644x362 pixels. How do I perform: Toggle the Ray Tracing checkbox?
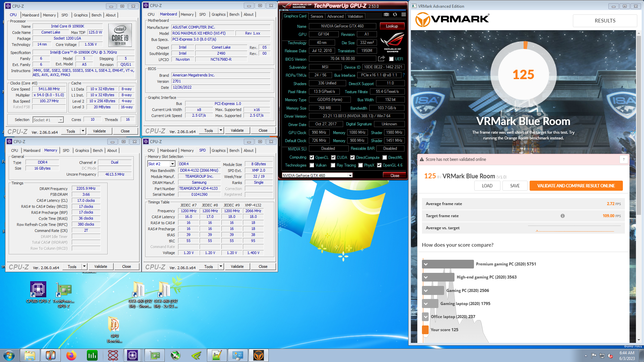point(333,165)
